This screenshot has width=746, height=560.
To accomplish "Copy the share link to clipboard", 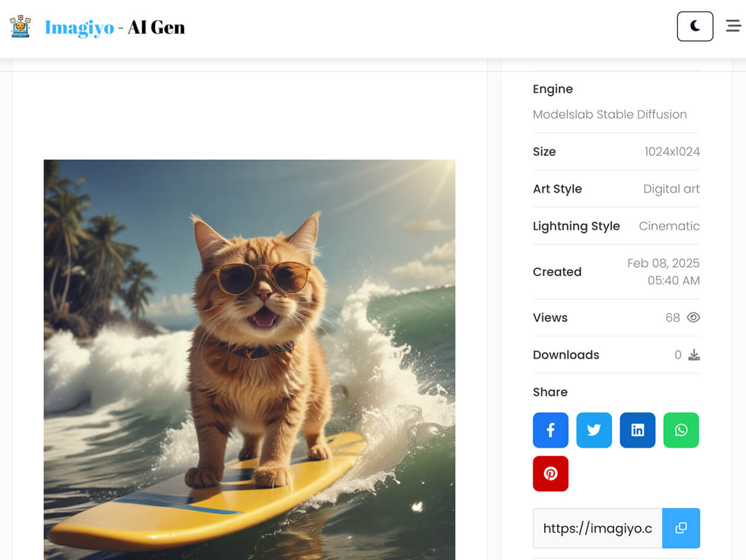I will coord(681,528).
